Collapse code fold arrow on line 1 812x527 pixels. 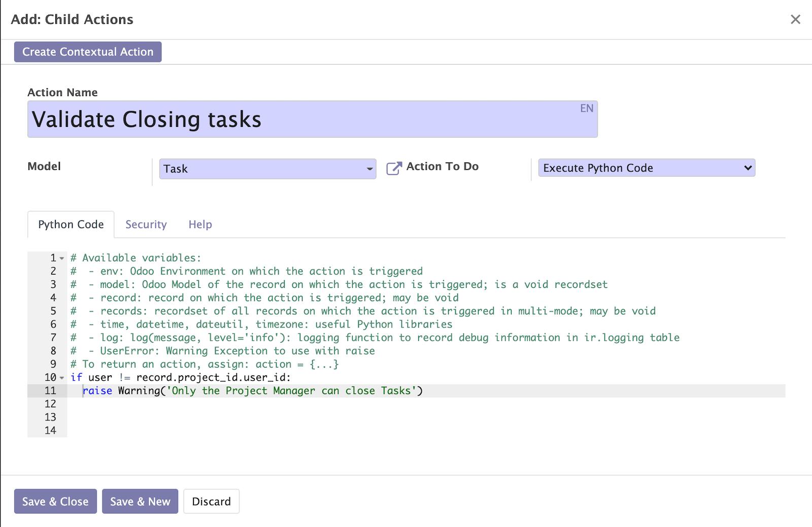pyautogui.click(x=62, y=258)
